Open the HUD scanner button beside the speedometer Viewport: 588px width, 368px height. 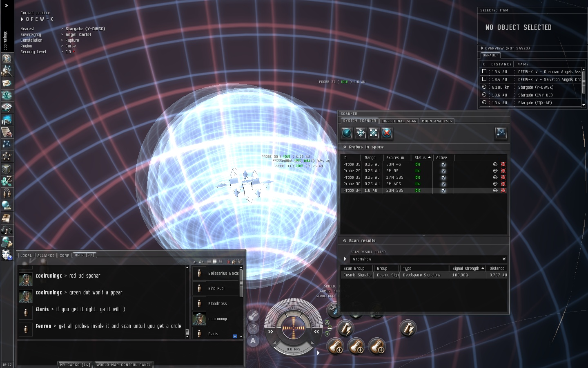click(x=253, y=328)
